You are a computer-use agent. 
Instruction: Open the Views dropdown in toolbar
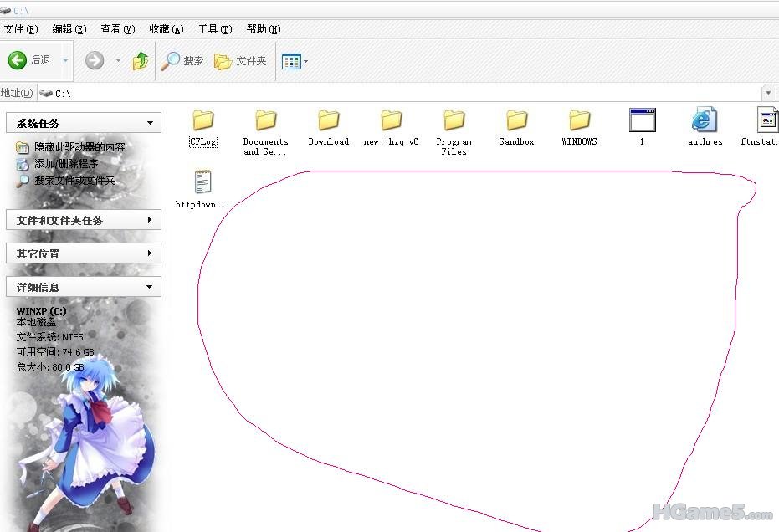tap(295, 61)
